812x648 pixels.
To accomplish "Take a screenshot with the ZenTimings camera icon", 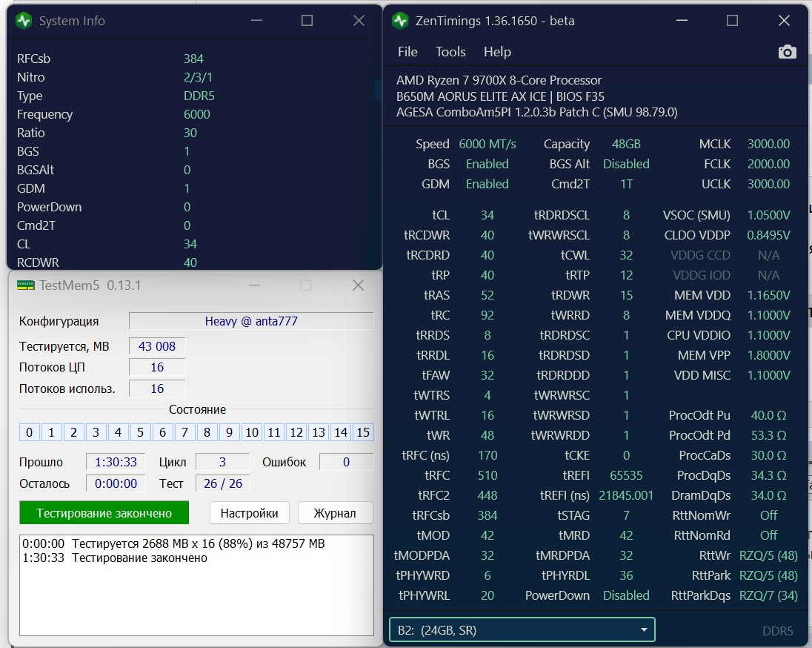I will (x=787, y=52).
